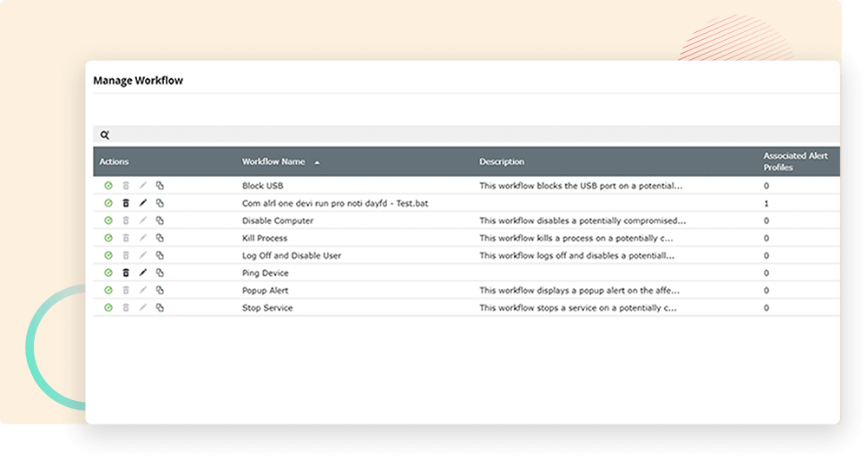Edit icon for Log Off and Disable User
This screenshot has height=460, width=868.
(x=143, y=255)
